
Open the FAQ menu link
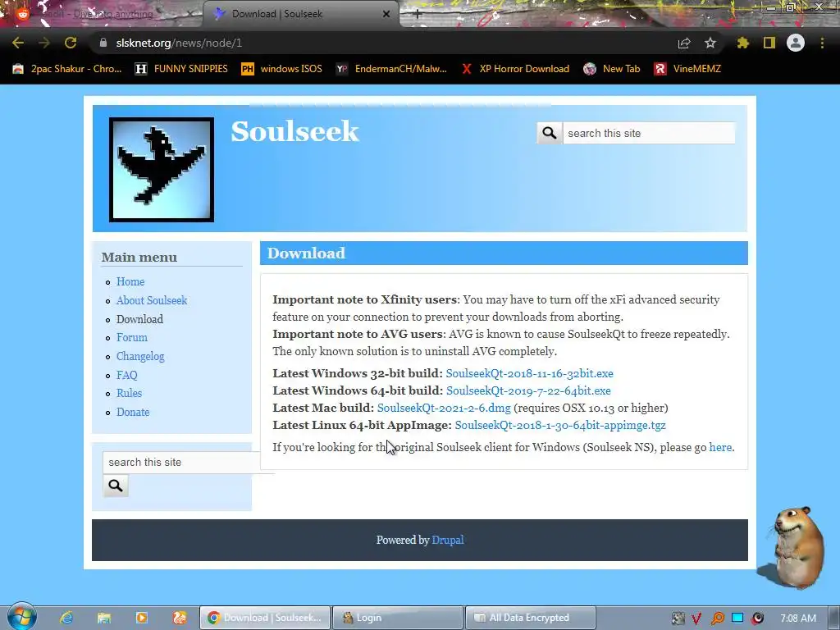[127, 375]
